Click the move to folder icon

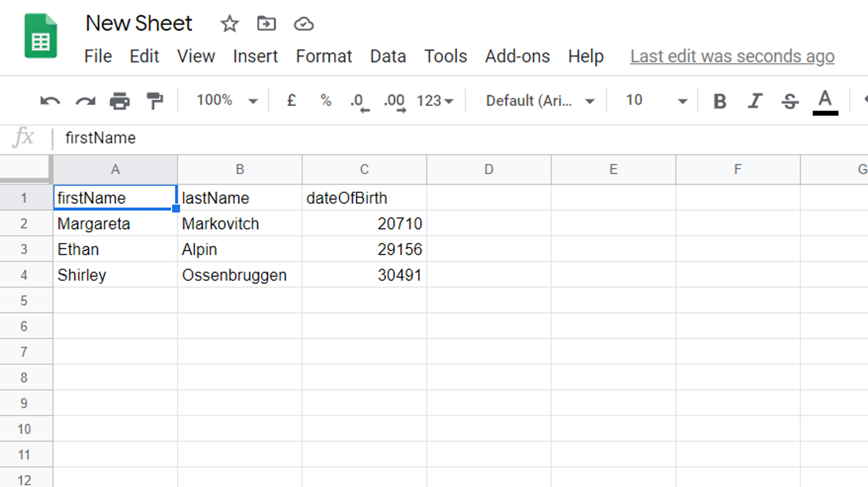coord(266,24)
